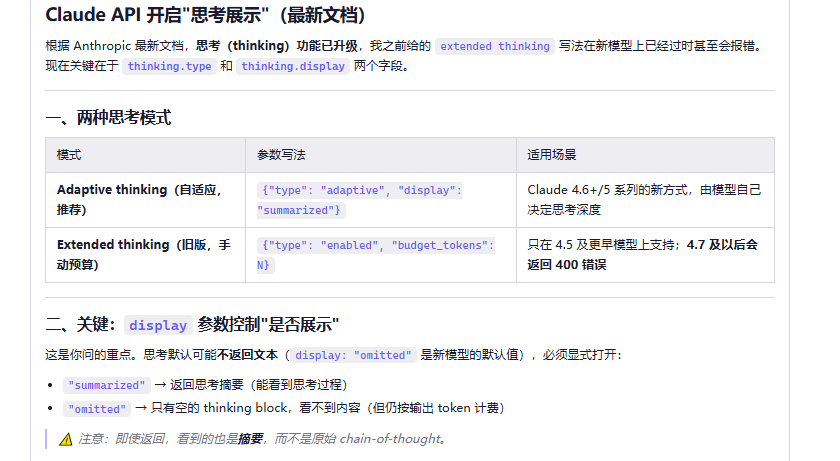
Task: Click the bold text 不返回文本
Action: 248,355
